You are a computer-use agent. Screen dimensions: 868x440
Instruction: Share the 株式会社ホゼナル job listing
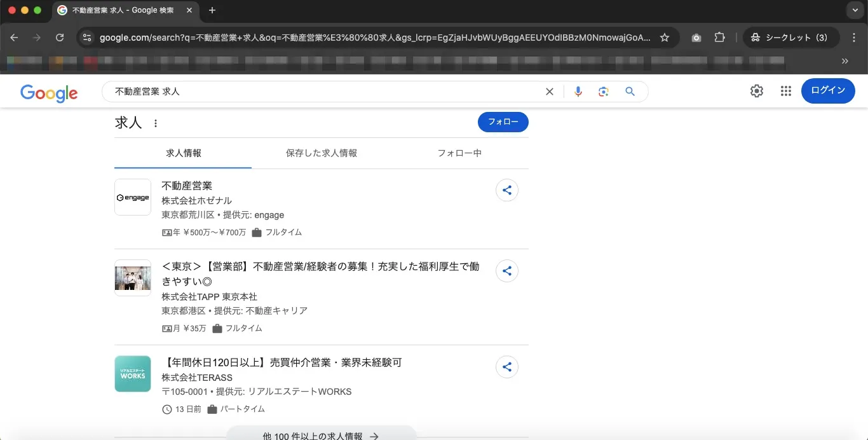point(507,190)
